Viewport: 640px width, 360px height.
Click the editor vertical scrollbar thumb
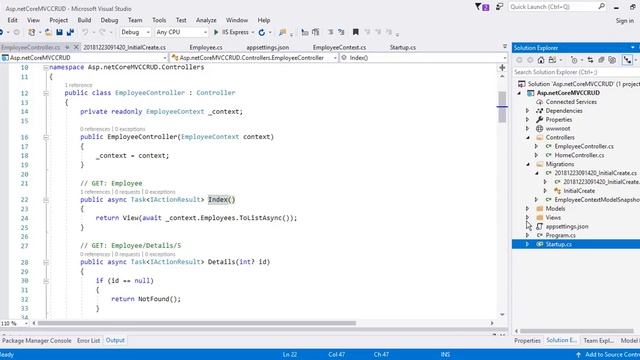click(x=502, y=107)
